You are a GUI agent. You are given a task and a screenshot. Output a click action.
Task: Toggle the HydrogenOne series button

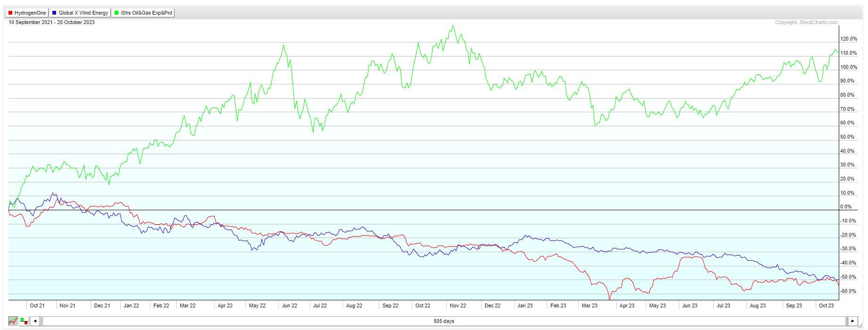(x=27, y=13)
